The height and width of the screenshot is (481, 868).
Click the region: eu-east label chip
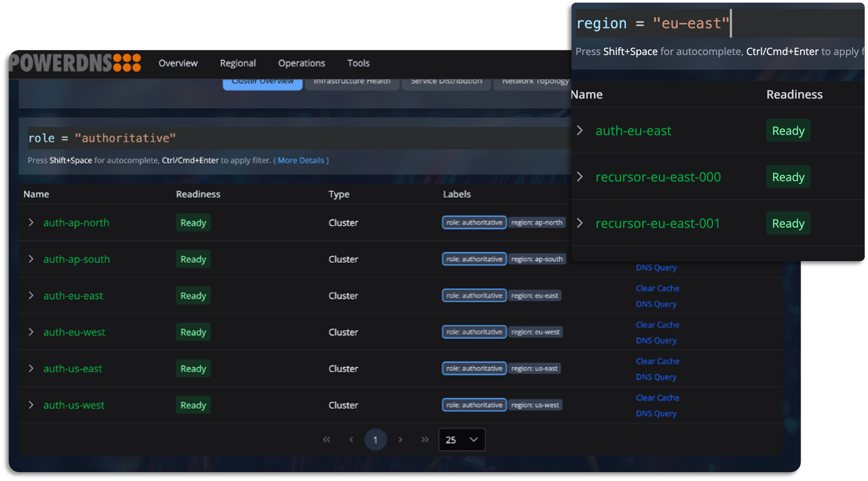(535, 295)
